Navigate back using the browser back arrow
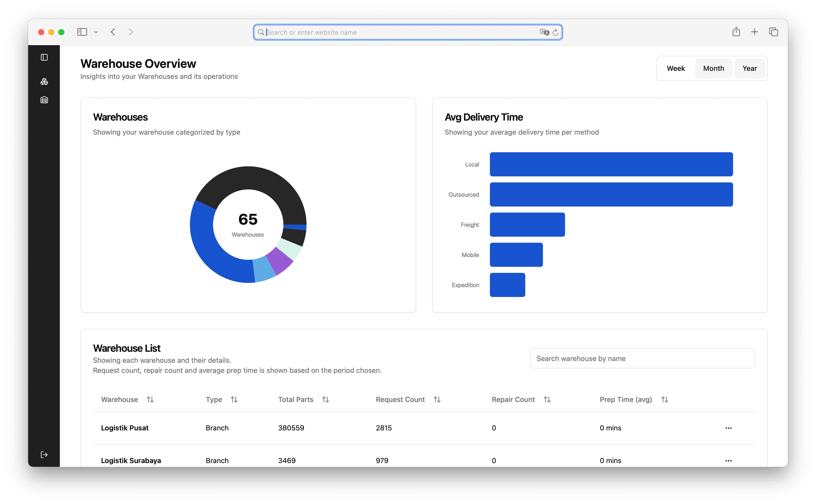816x504 pixels. [113, 32]
